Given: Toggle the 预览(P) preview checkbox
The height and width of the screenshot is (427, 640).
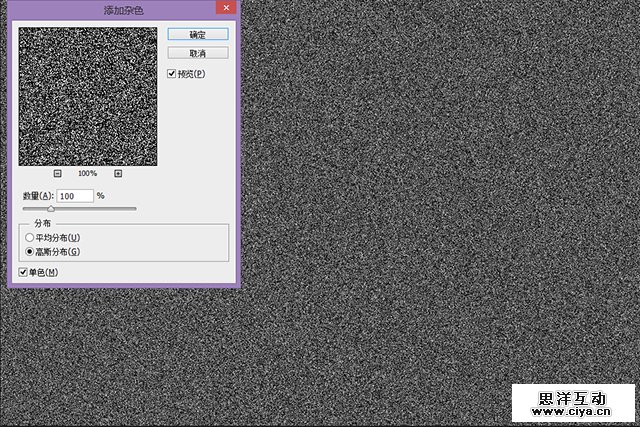Looking at the screenshot, I should (173, 74).
